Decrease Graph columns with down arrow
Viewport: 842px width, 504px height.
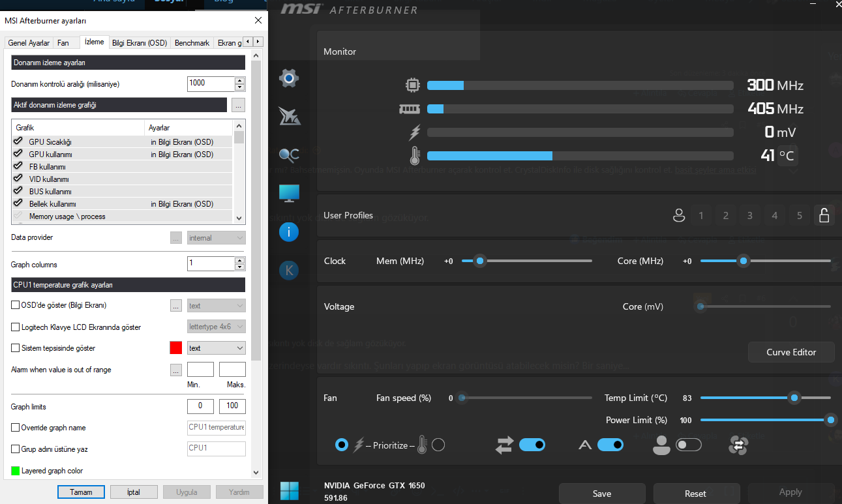[240, 267]
